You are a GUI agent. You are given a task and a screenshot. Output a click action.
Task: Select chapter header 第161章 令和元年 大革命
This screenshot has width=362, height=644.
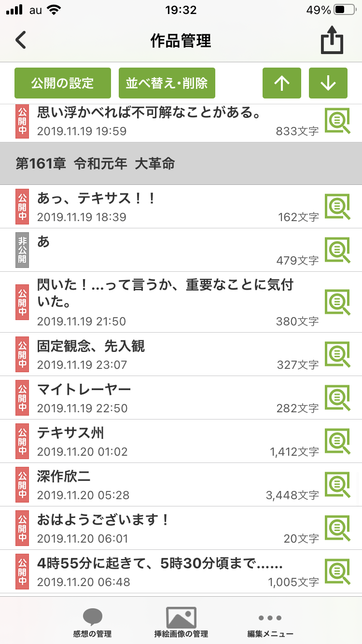181,164
